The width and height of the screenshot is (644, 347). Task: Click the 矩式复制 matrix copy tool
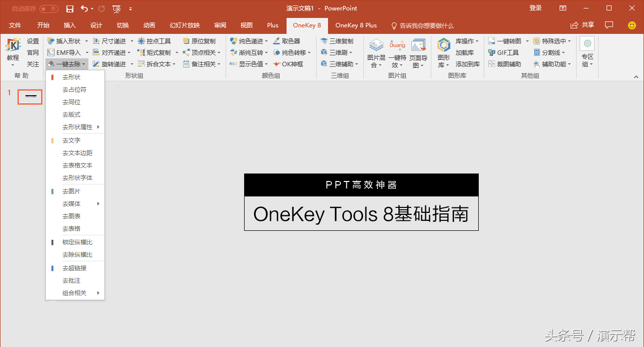click(154, 52)
